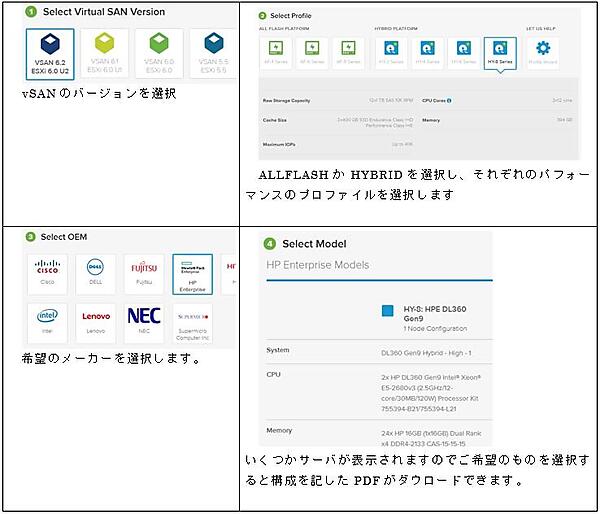Open the HY-8: HPE DL360 Gen9 model title

tap(435, 313)
